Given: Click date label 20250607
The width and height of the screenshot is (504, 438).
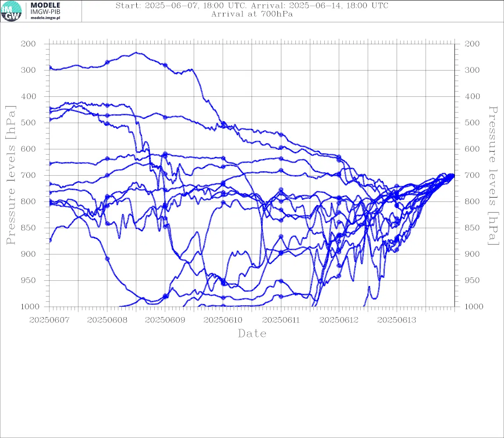Looking at the screenshot, I should pos(49,320).
